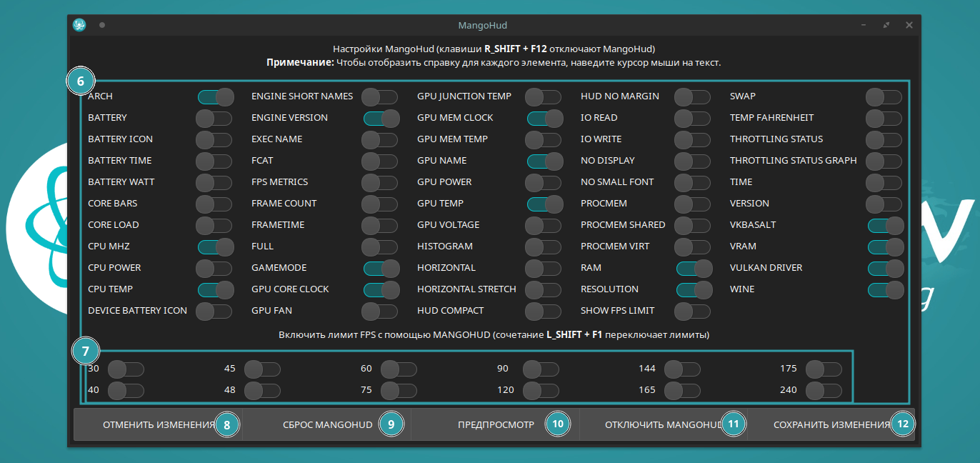Turn on BATTERY WATT toggle

pos(214,182)
